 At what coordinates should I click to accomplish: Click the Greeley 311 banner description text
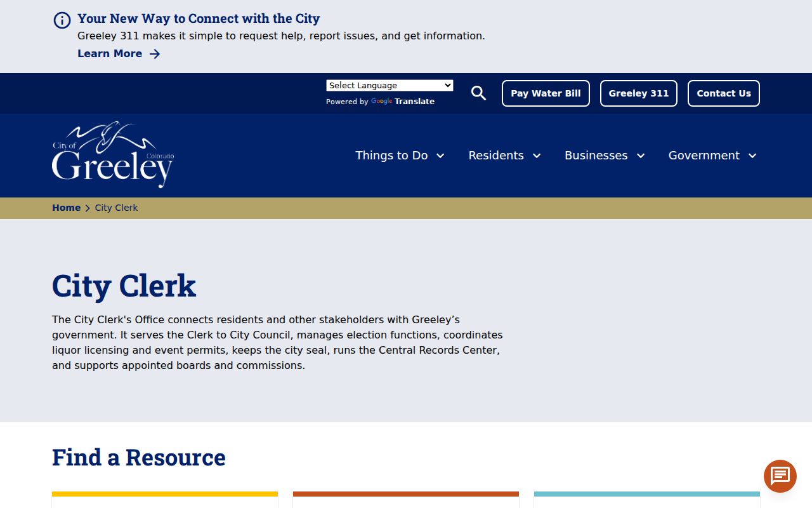click(281, 36)
